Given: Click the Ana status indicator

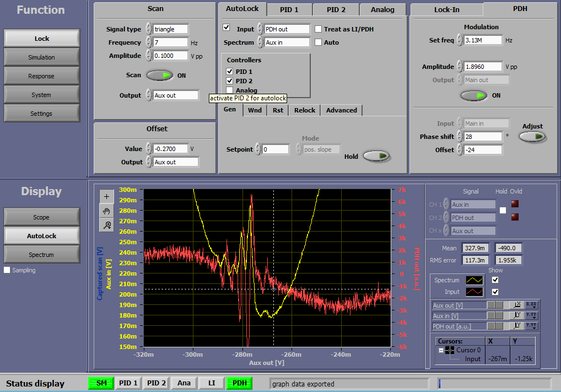Looking at the screenshot, I should [184, 383].
